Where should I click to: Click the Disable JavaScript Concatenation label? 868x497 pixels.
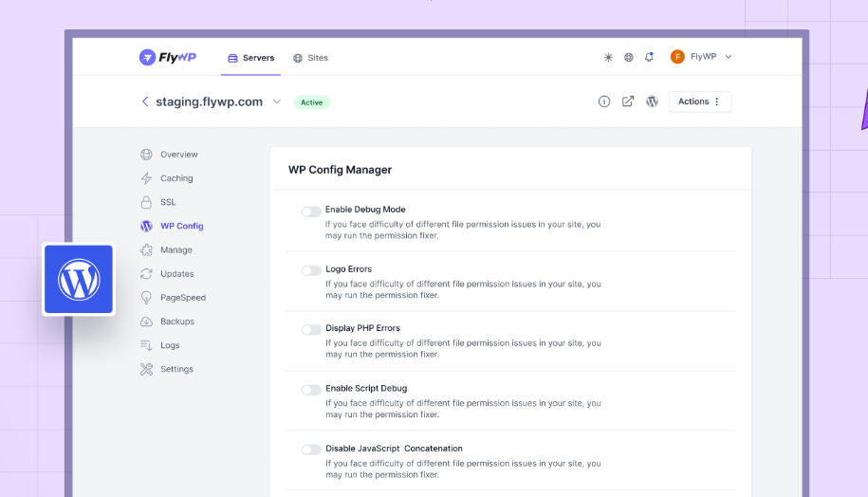[394, 449]
